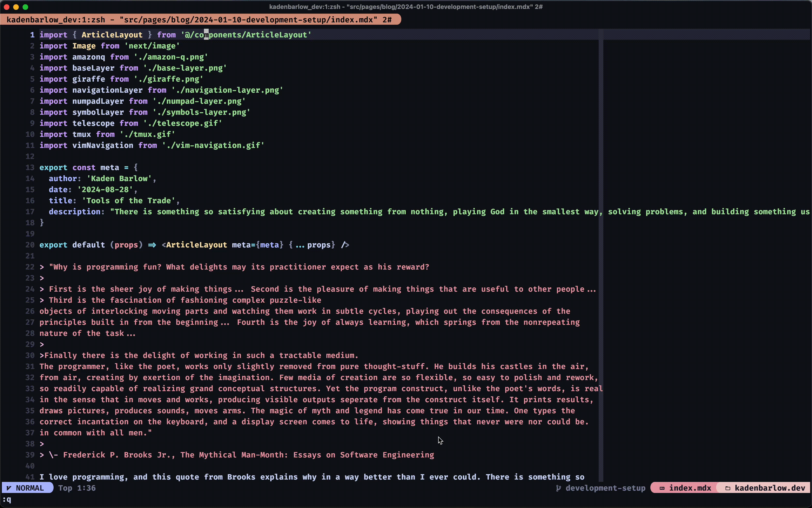Click './tmux.gif' path on line 10
Image resolution: width=812 pixels, height=508 pixels.
pyautogui.click(x=148, y=134)
